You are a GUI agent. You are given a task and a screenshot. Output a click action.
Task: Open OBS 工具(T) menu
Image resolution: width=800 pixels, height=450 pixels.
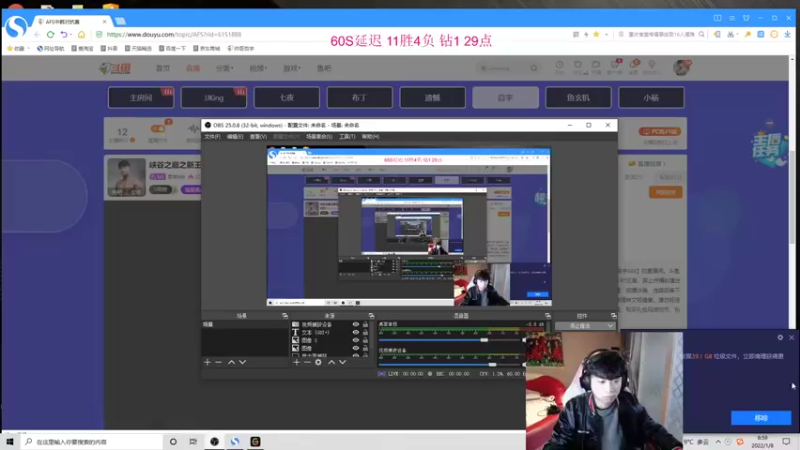tap(347, 137)
